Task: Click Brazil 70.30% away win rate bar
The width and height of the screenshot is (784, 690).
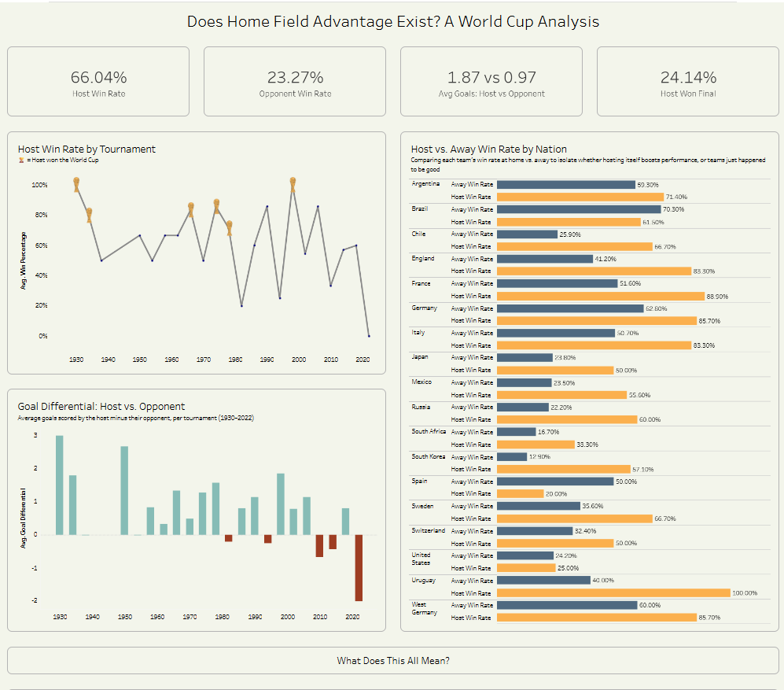Action: tap(579, 209)
